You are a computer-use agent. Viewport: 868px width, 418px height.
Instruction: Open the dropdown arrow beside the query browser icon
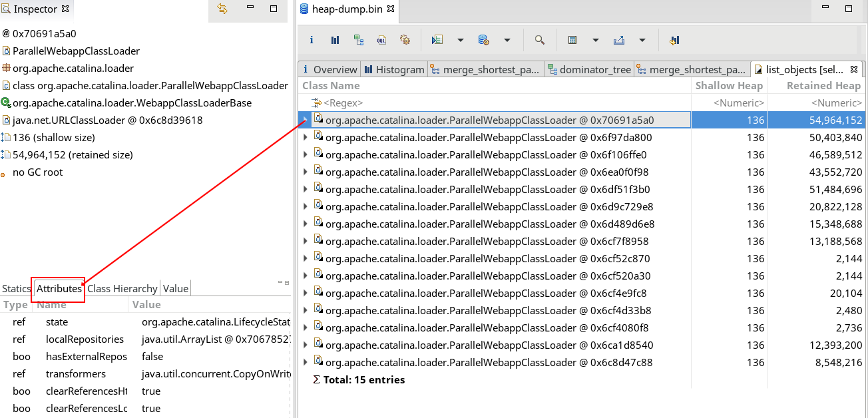pos(507,40)
